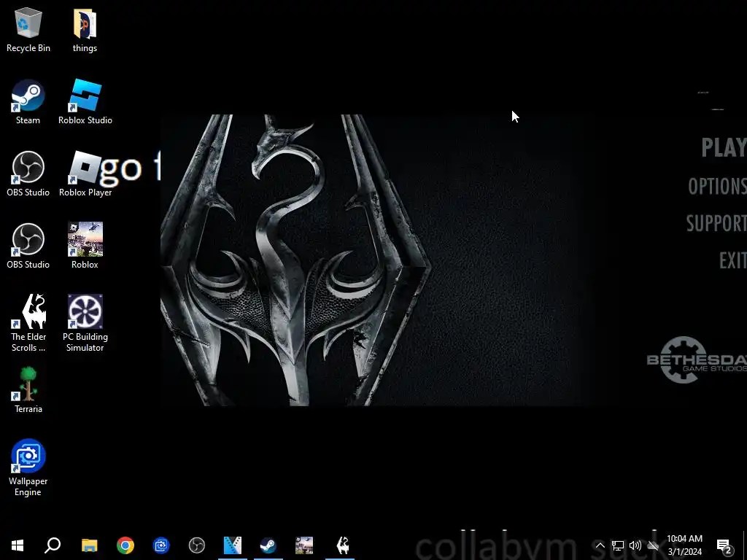
Task: Select the Recycle Bin desktop icon
Action: (x=28, y=29)
